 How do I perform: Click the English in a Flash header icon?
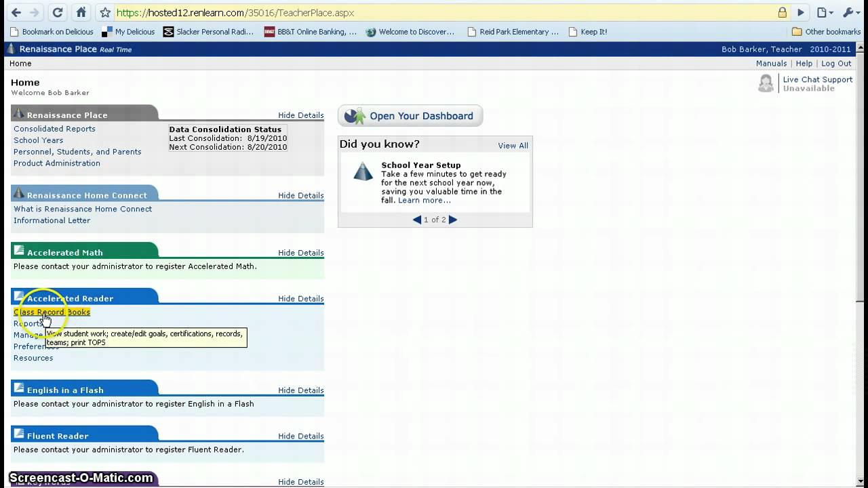click(x=19, y=389)
